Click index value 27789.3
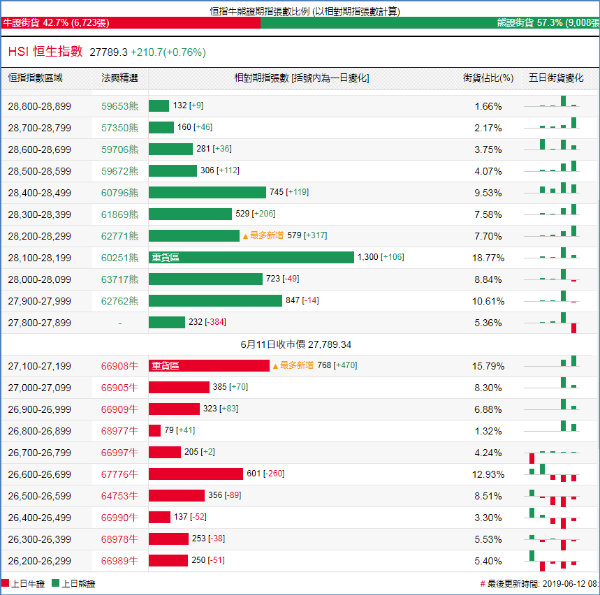This screenshot has width=600, height=595. click(x=108, y=52)
